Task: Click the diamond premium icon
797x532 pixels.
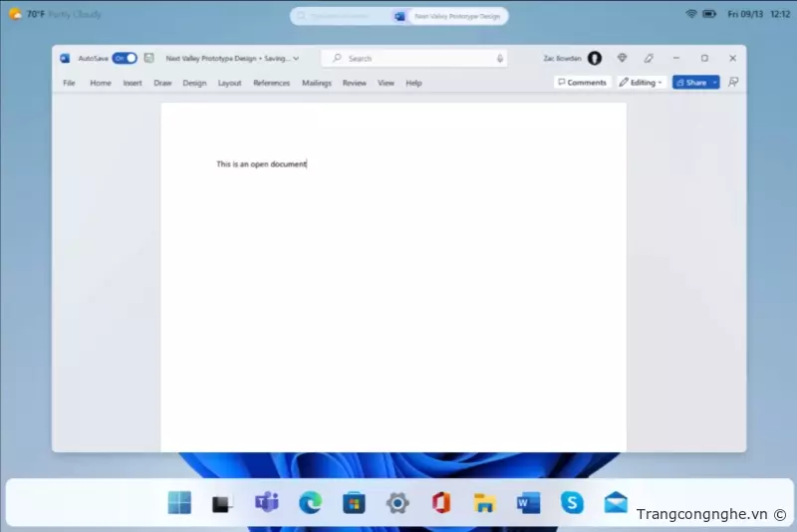Action: click(x=623, y=59)
